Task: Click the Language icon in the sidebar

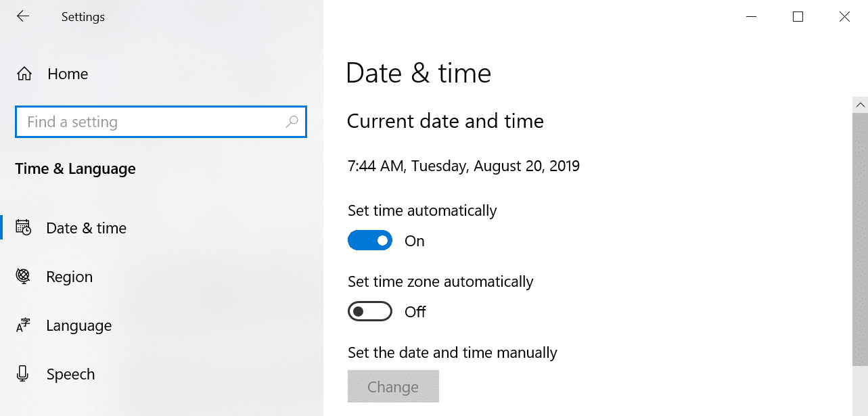Action: click(23, 325)
